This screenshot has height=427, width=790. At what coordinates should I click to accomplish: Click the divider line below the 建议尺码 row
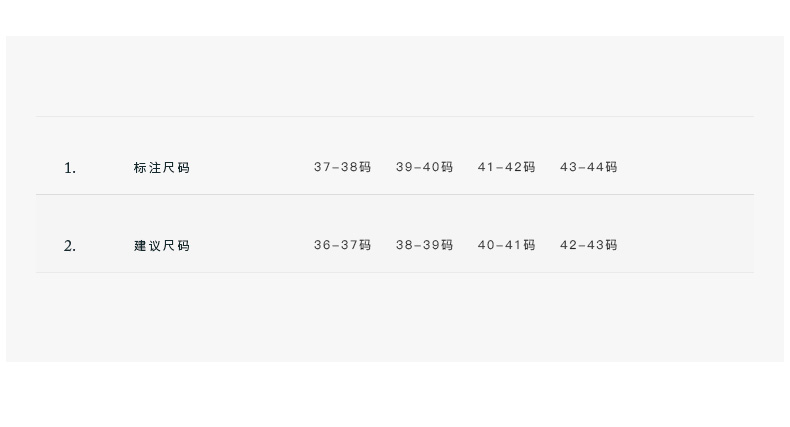pos(395,272)
